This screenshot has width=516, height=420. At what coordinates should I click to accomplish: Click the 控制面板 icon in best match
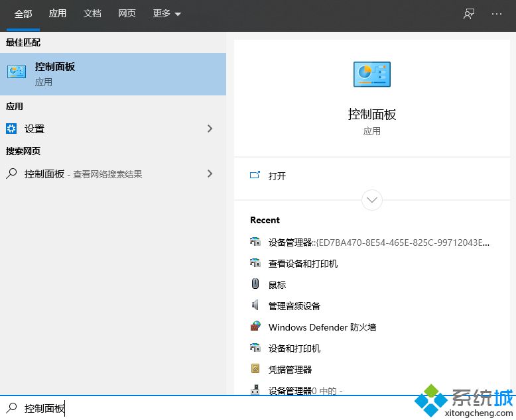17,72
